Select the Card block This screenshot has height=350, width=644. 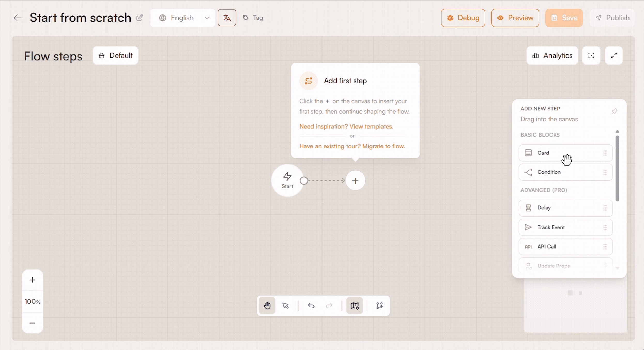coord(565,153)
